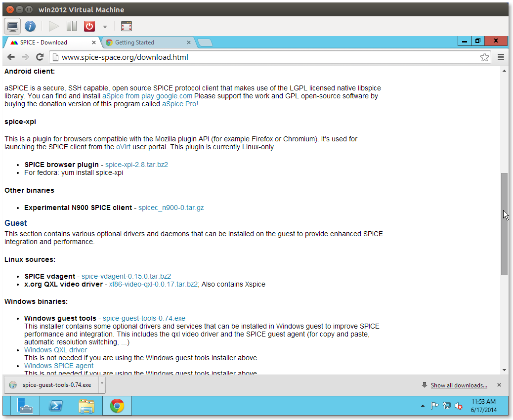Click page scrollbar up arrow
Viewport: 513px width, 420px height.
(504, 71)
